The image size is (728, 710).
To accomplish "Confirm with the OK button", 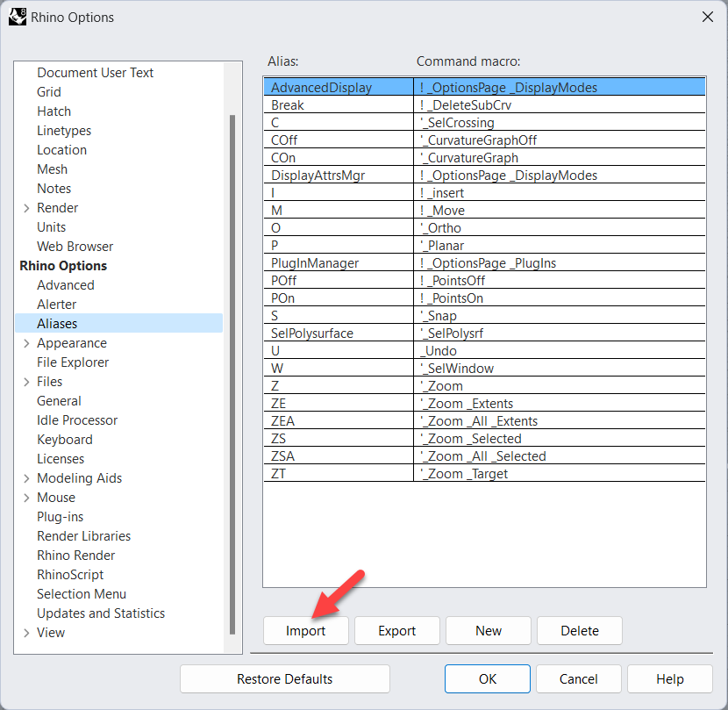I will [488, 679].
